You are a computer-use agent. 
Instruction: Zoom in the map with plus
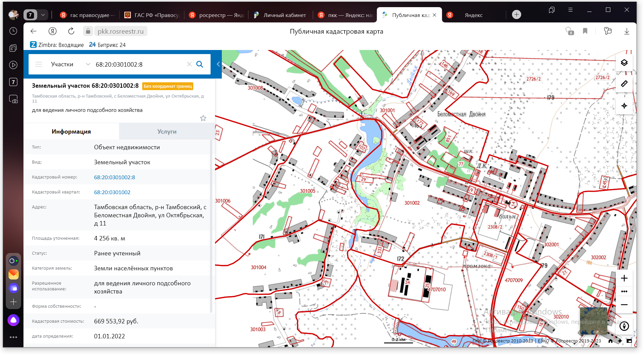coord(624,278)
